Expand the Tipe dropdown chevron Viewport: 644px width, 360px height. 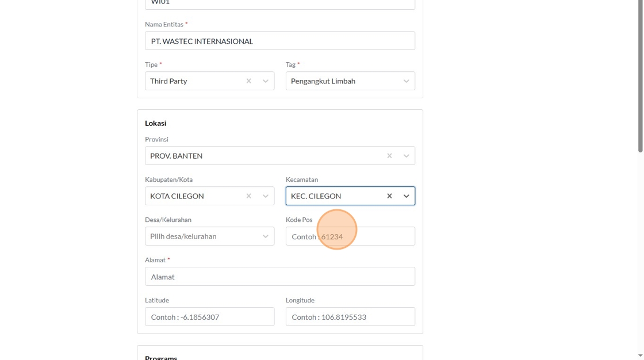tap(266, 81)
